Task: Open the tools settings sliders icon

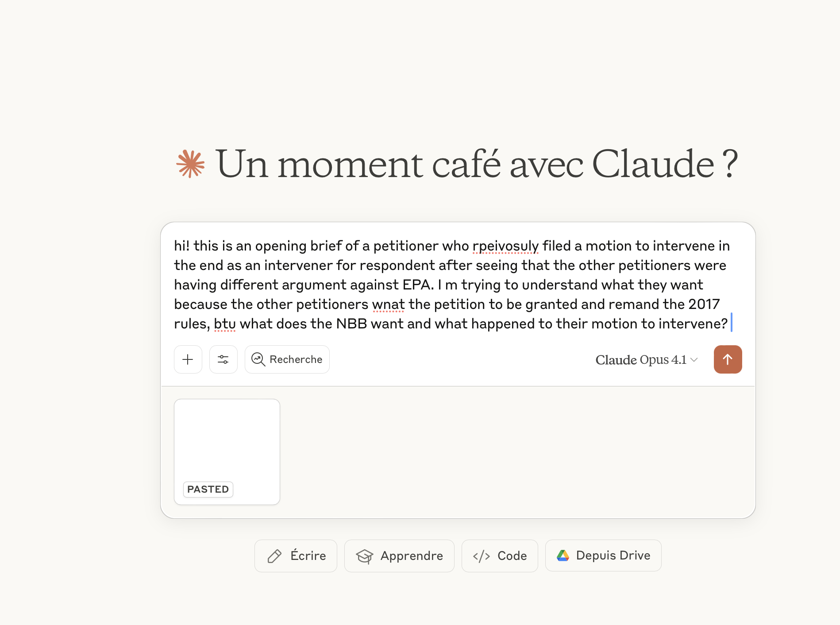Action: pyautogui.click(x=223, y=359)
